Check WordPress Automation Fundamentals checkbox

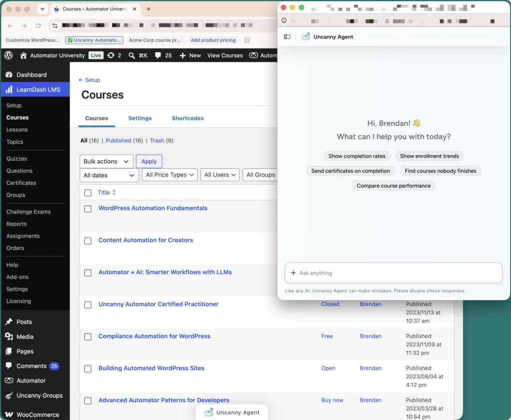pyautogui.click(x=88, y=209)
